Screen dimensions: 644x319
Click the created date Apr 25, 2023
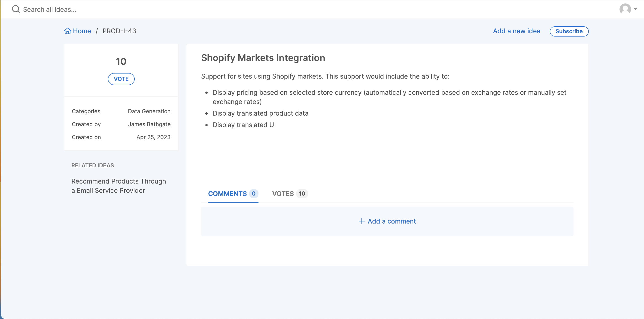tap(154, 137)
